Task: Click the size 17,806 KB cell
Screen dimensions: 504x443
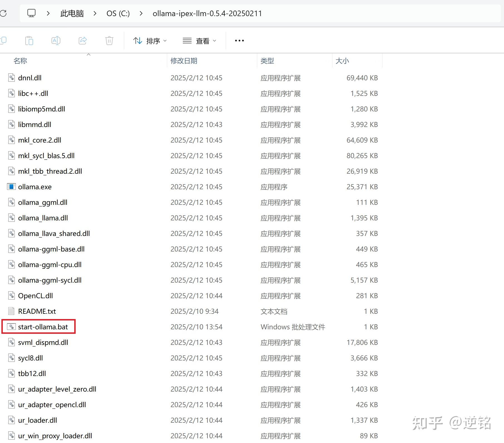Action: [362, 342]
